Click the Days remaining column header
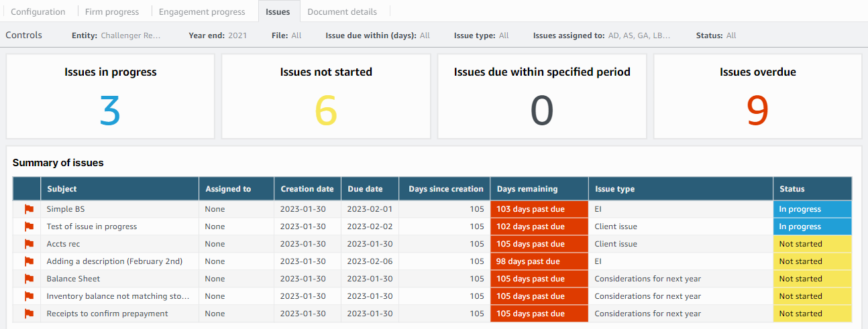This screenshot has height=329, width=868. (x=527, y=189)
